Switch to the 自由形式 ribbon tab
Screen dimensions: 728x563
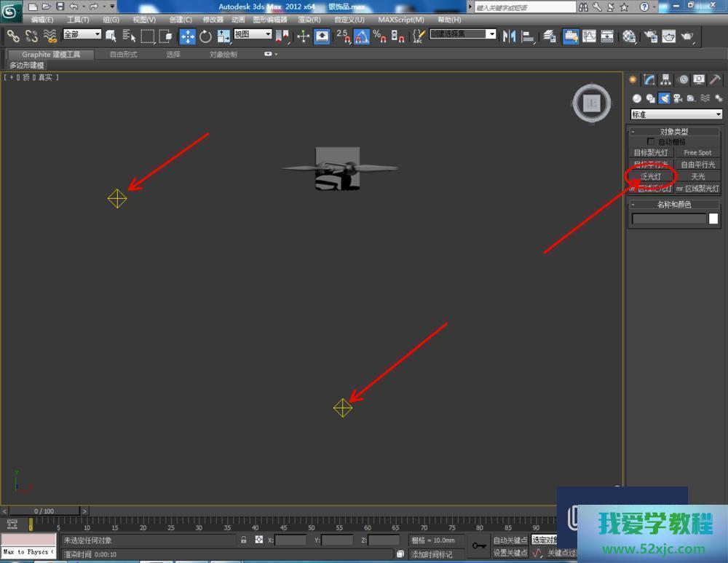(x=123, y=55)
